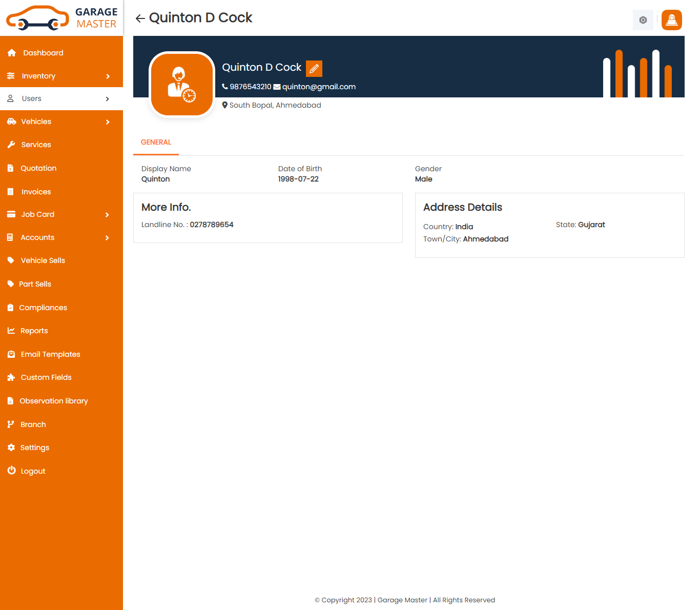
Task: Click the Compliances clipboard icon
Action: point(10,308)
